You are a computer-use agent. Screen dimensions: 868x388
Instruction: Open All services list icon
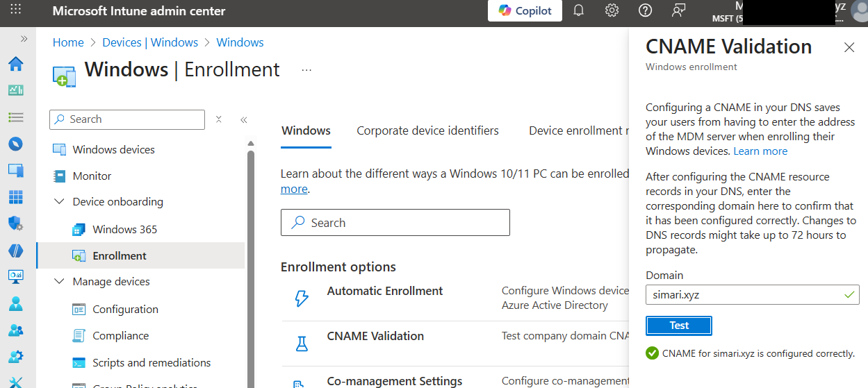15,117
